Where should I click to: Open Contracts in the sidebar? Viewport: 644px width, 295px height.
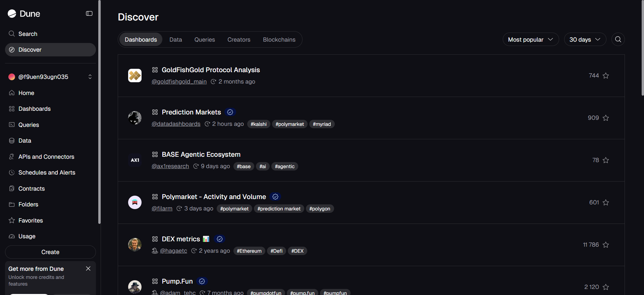pyautogui.click(x=50, y=189)
